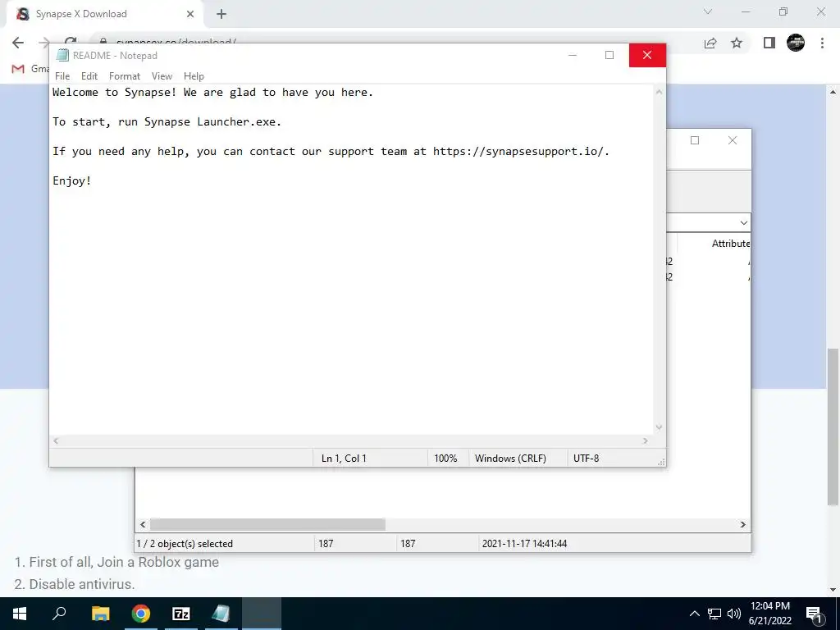Open File Explorer from taskbar
840x630 pixels.
click(x=100, y=614)
